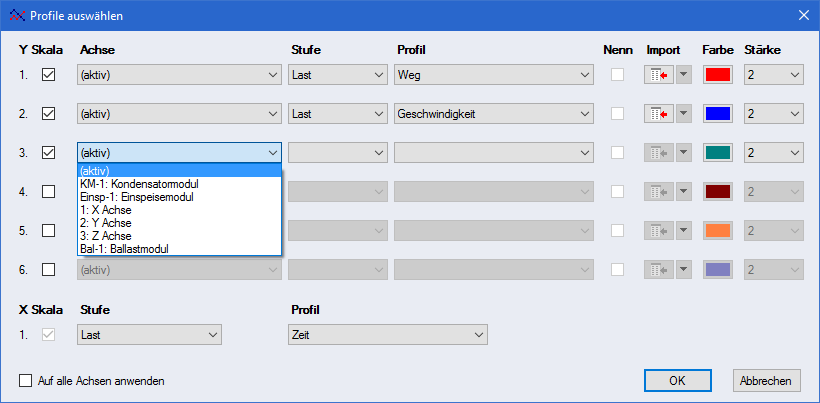Uncheck Y scale checkbox for row 1
820x403 pixels.
(48, 75)
